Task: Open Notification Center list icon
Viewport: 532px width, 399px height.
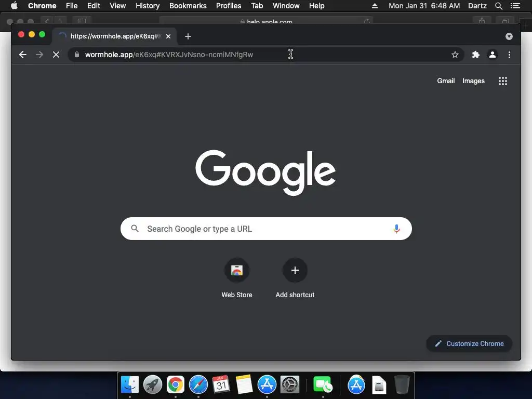Action: tap(515, 6)
